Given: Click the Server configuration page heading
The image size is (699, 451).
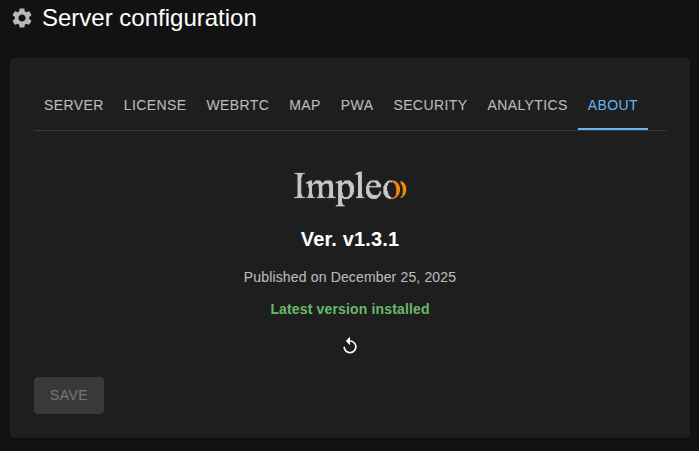Looking at the screenshot, I should pos(149,18).
